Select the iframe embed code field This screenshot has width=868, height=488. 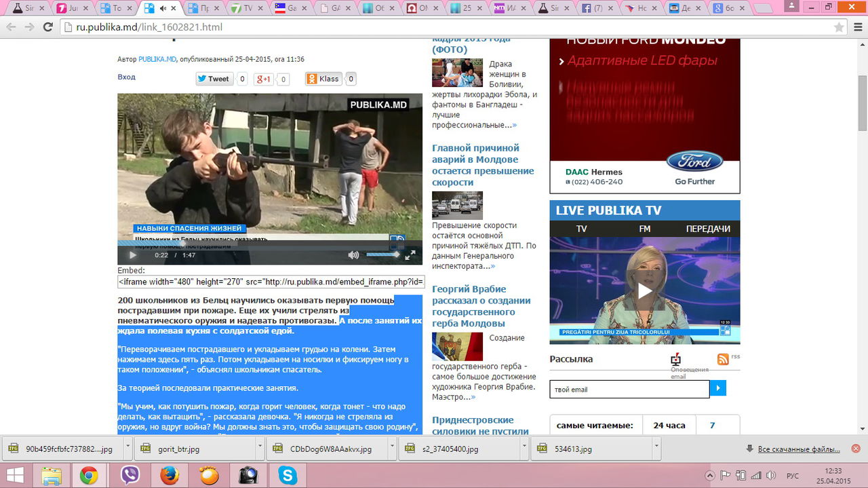(271, 282)
